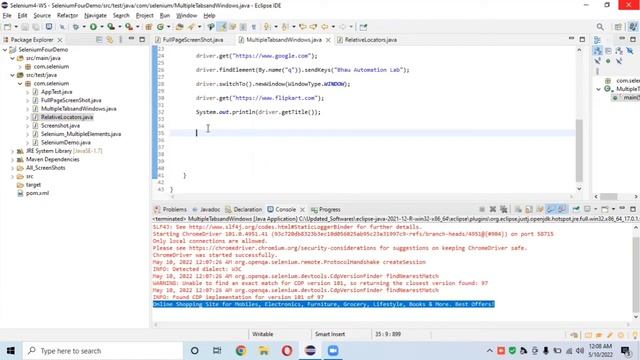Click the New Java Package icon
This screenshot has width=640, height=360.
click(x=149, y=27)
